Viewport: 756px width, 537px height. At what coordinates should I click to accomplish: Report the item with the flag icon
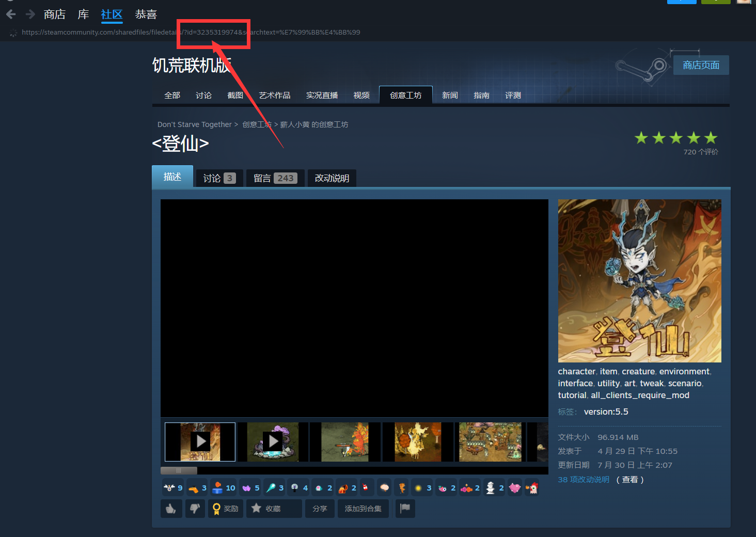[405, 509]
